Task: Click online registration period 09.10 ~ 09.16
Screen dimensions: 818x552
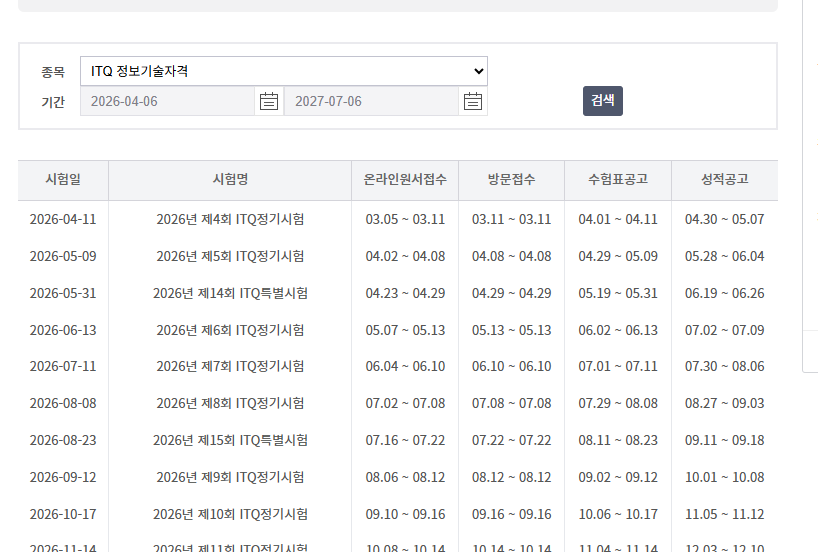Action: (x=405, y=514)
